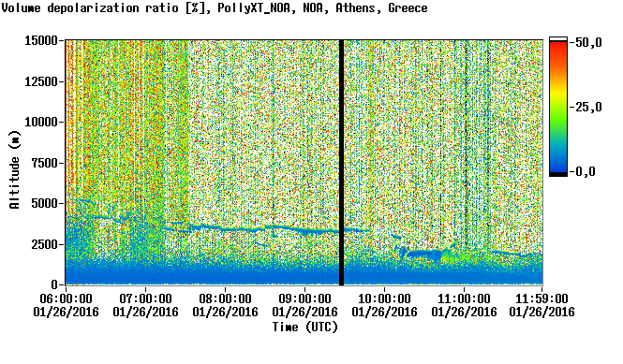Click the 2500 altitude tick label
This screenshot has width=623, height=364.
[x=44, y=244]
